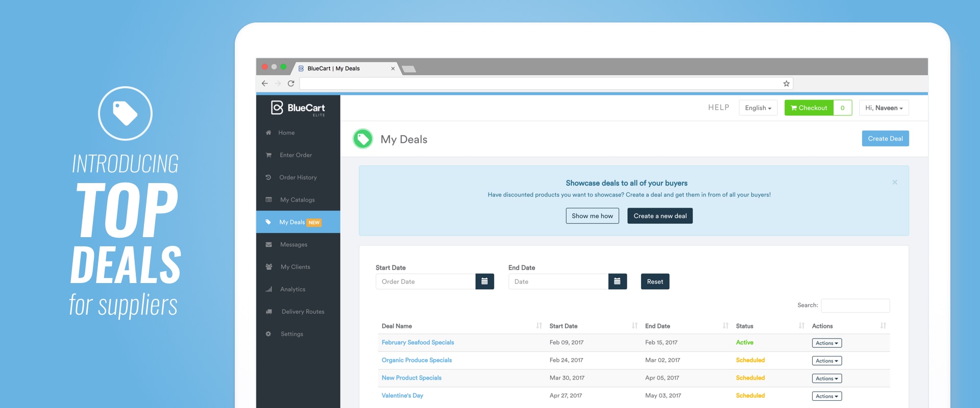Open a new browser tab

point(409,69)
